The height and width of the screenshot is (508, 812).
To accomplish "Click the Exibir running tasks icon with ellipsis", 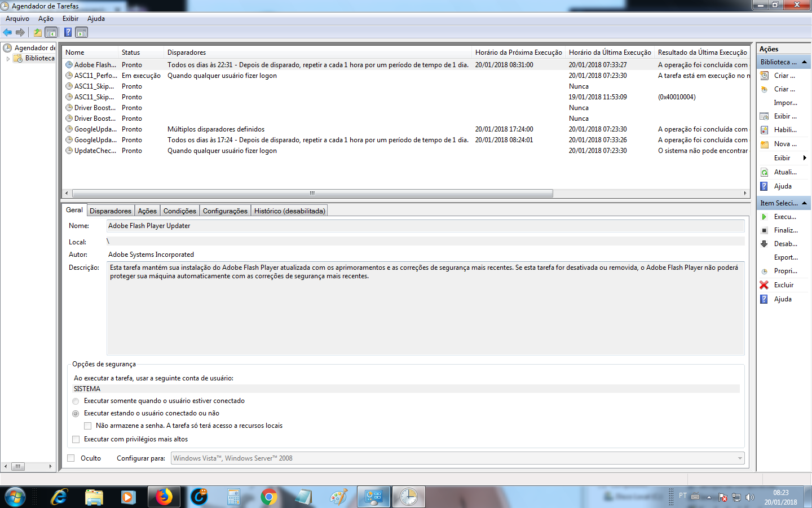I will [x=765, y=116].
